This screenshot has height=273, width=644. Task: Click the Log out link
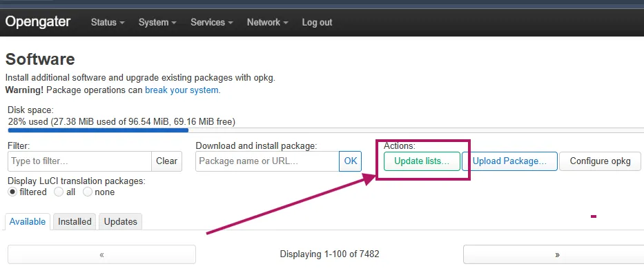coord(317,23)
